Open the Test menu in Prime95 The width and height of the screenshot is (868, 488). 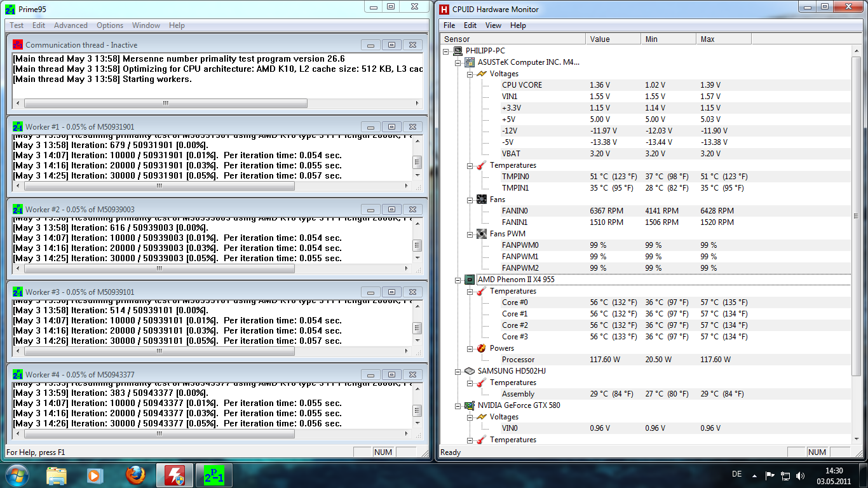click(x=17, y=25)
